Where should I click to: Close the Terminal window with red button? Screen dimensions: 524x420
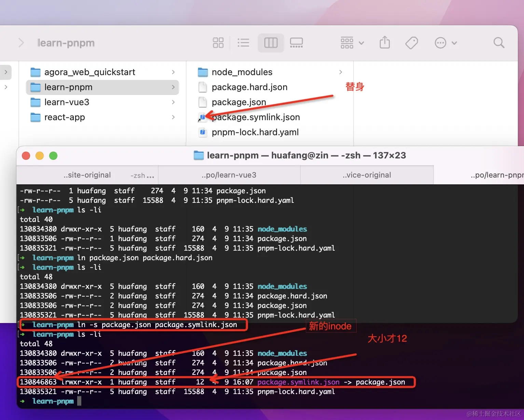tap(26, 156)
